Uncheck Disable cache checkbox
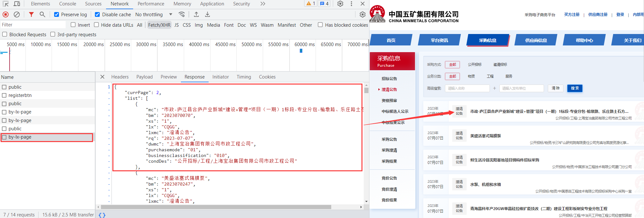Image resolution: width=644 pixels, height=218 pixels. tap(97, 15)
